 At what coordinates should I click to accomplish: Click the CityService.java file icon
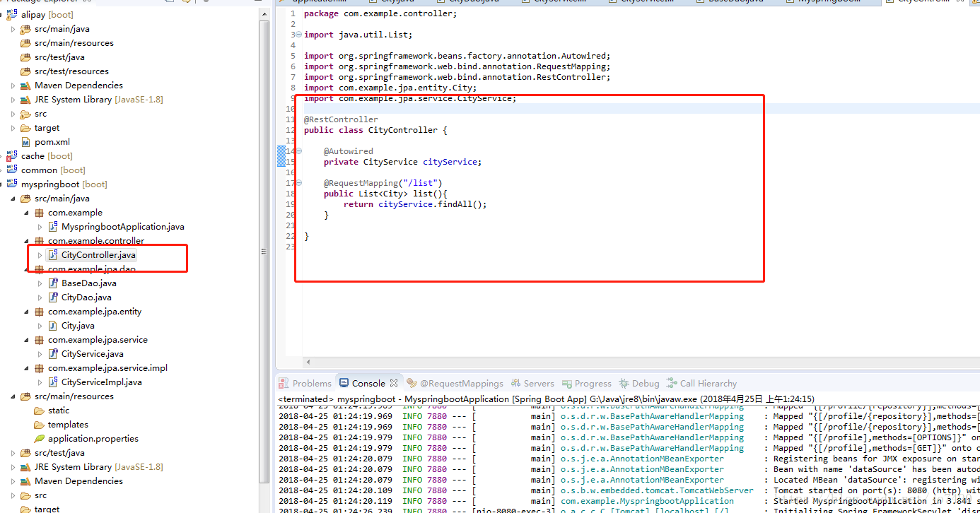tap(53, 353)
